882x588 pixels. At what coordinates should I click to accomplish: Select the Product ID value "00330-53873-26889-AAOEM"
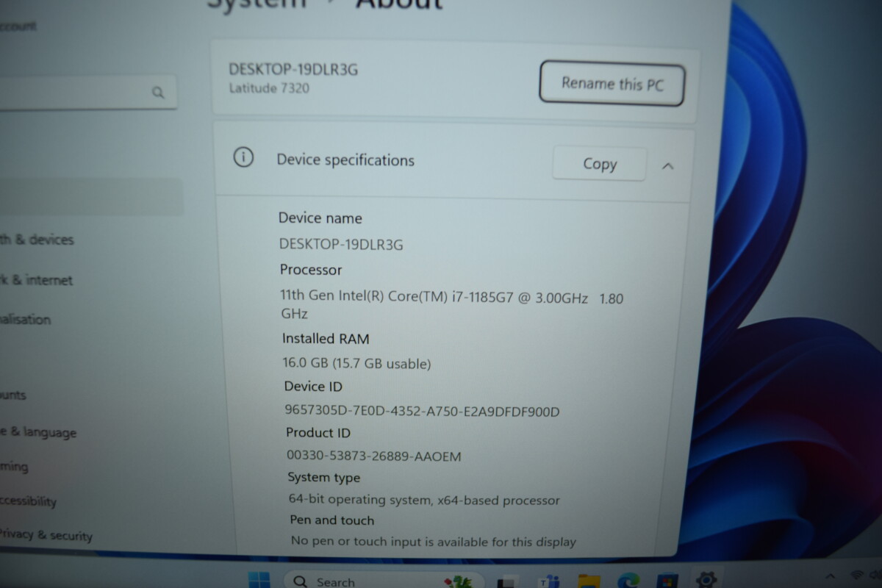[x=374, y=456]
